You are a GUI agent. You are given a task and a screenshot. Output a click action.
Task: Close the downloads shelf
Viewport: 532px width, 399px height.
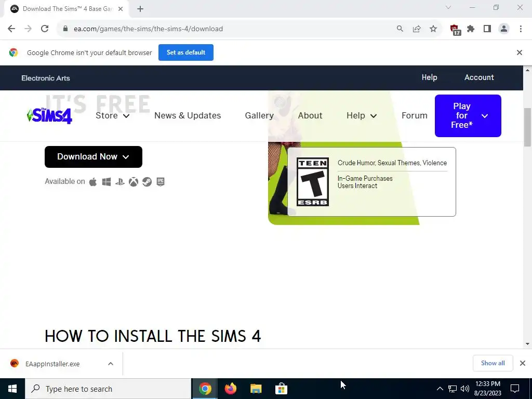[x=523, y=363]
